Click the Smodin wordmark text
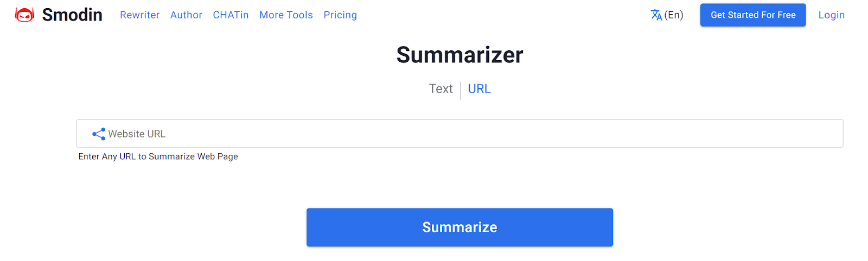 (x=72, y=15)
